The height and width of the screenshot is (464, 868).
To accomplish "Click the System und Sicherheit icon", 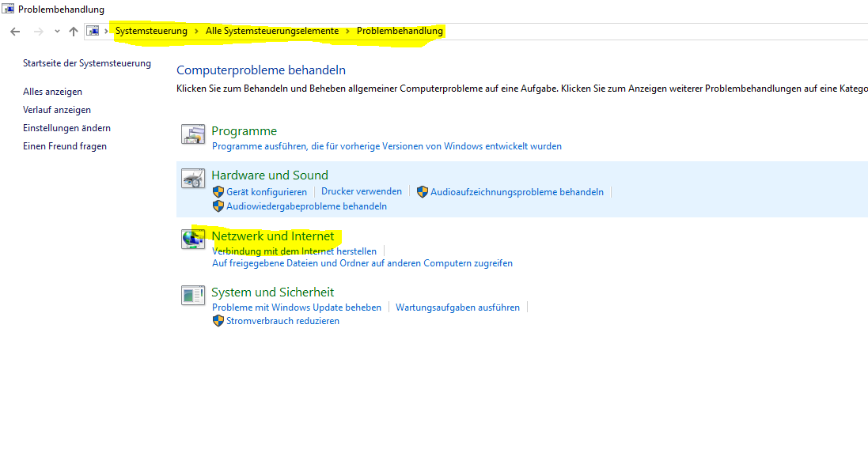I will click(193, 296).
